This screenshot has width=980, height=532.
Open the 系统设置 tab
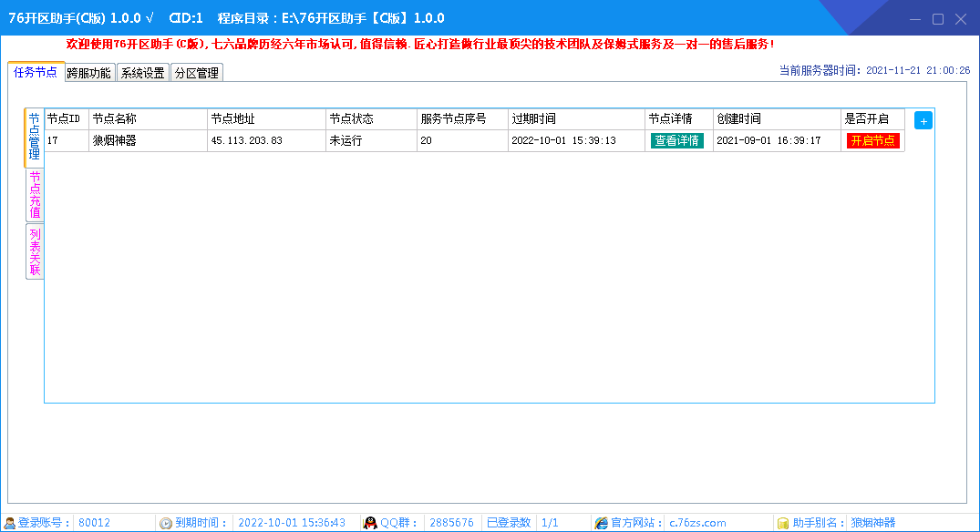coord(143,73)
